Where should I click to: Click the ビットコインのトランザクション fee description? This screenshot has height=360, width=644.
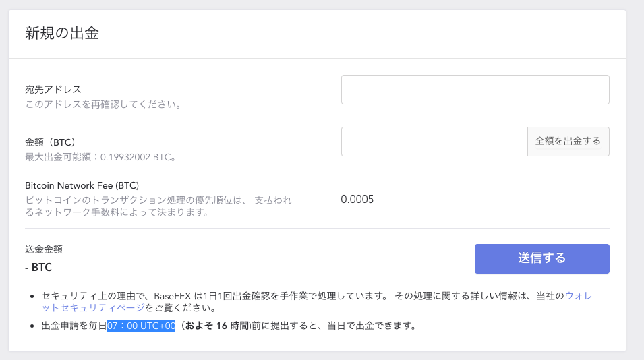click(x=158, y=206)
